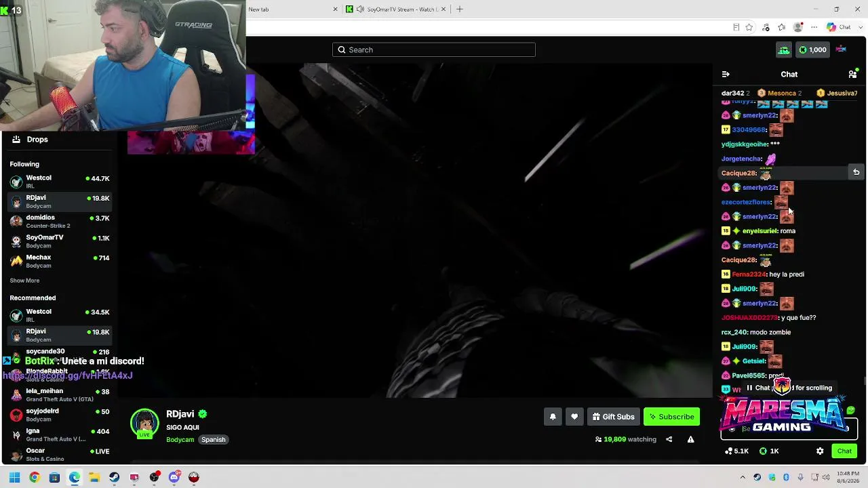Click RDjavi's live avatar below the video
Viewport: 868px width, 488px height.
coord(144,424)
